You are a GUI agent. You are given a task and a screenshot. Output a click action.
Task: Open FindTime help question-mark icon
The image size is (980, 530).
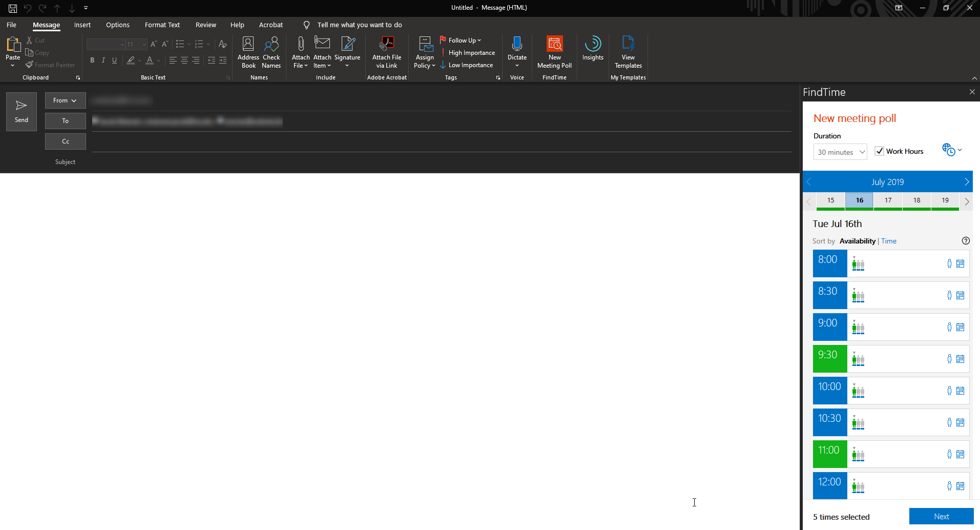(x=966, y=241)
